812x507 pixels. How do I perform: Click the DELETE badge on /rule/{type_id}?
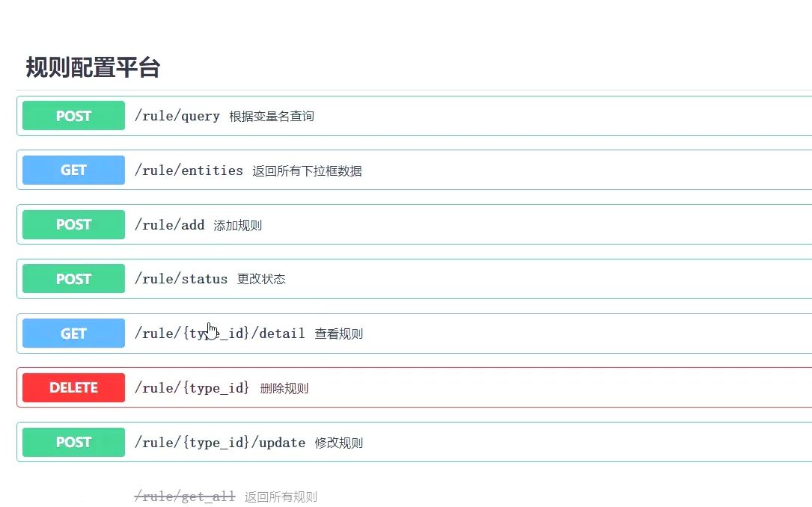click(73, 387)
